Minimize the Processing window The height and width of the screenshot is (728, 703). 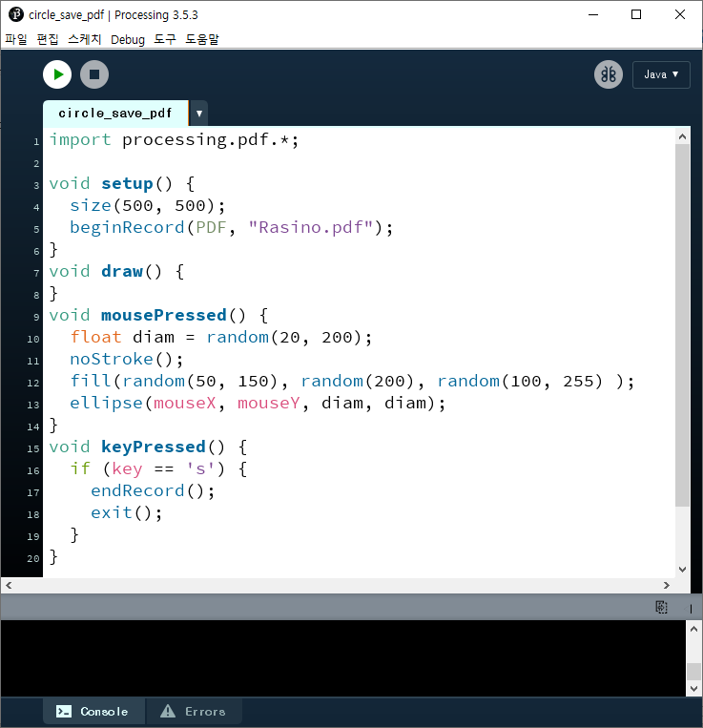593,15
